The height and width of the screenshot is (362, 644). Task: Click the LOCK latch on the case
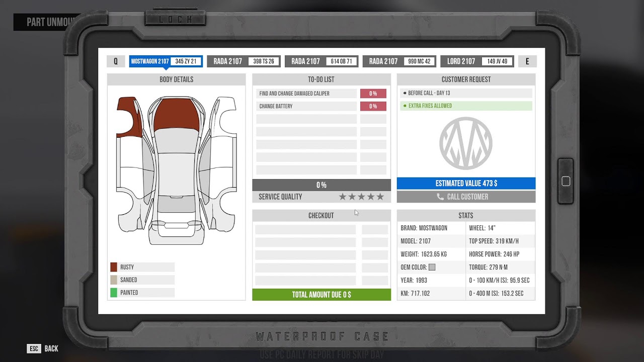(176, 19)
